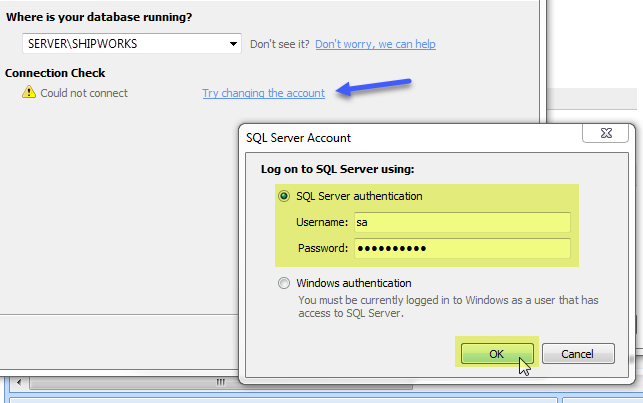643x403 pixels.
Task: Dismiss the dialog with the Cancel button
Action: [x=578, y=353]
